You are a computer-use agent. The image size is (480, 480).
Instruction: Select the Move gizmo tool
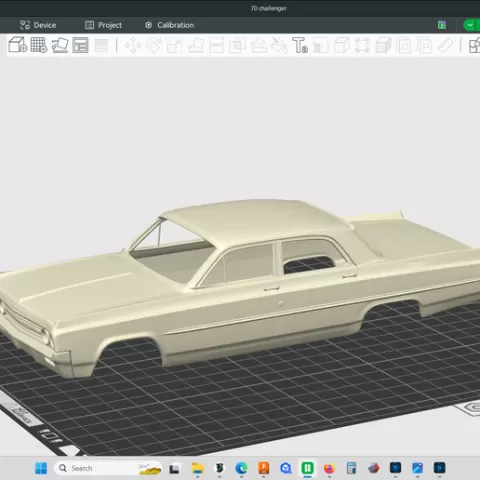tap(133, 45)
